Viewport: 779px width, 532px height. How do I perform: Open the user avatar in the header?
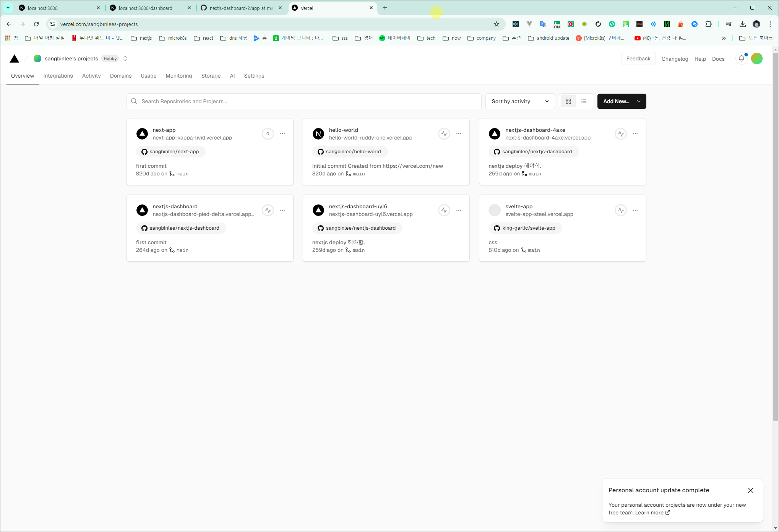pos(756,58)
